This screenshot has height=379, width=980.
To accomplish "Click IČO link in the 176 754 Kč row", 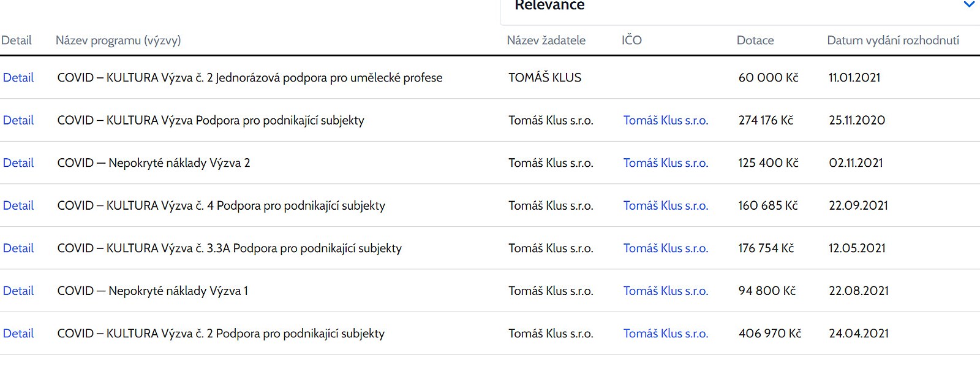I will [x=665, y=248].
